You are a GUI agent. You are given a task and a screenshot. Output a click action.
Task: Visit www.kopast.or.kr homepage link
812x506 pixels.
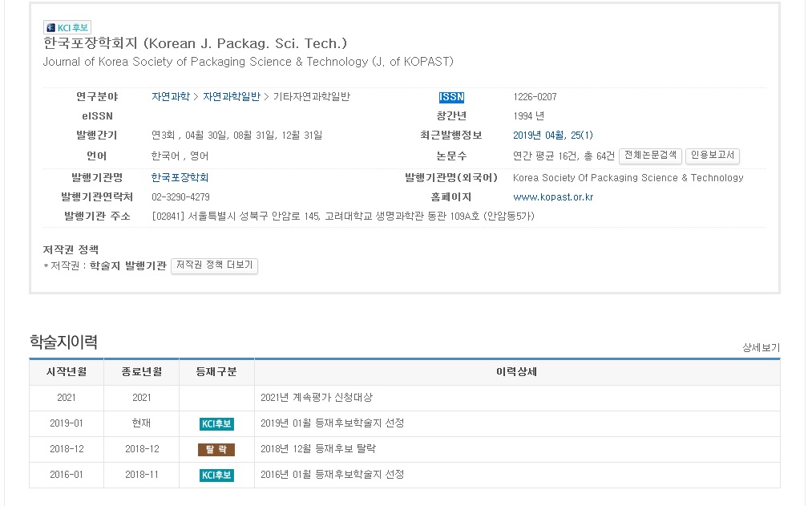coord(552,197)
